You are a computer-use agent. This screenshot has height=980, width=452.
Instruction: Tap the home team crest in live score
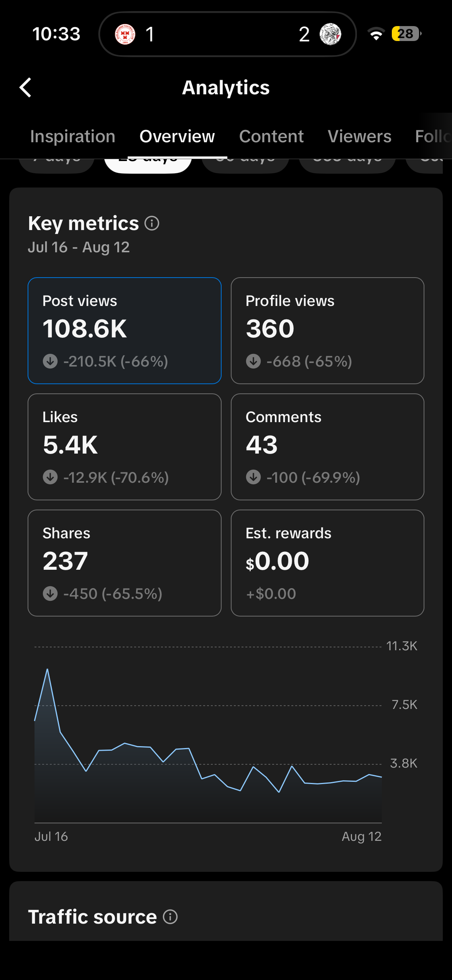click(125, 34)
